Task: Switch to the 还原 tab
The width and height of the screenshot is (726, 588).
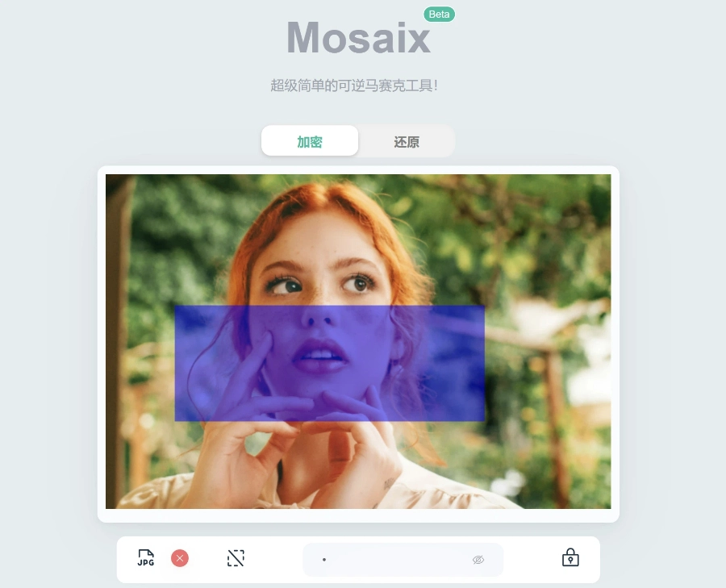Action: [x=407, y=141]
